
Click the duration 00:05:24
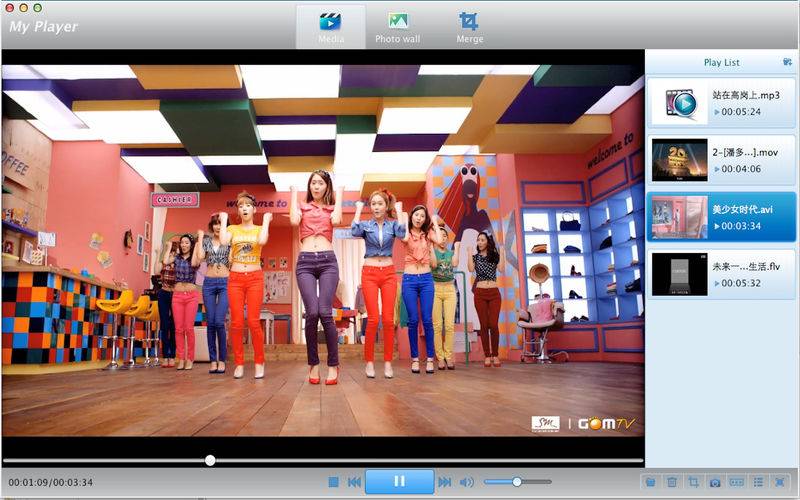741,112
